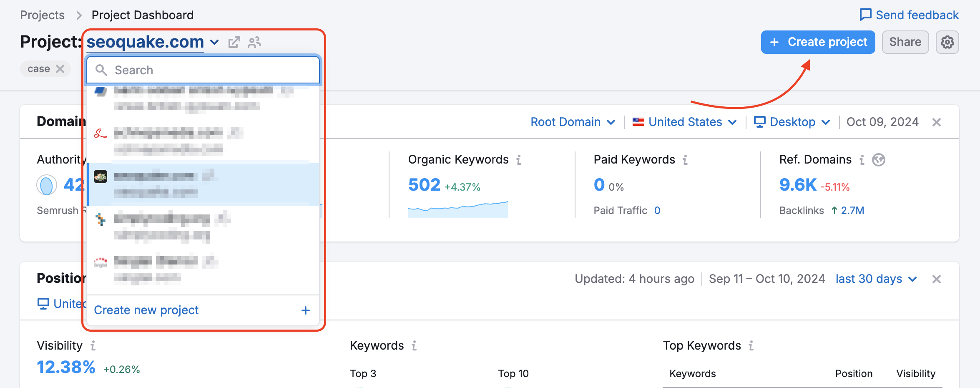Viewport: 980px width, 388px height.
Task: Click the Visibility column header in Top Keywords
Action: pos(916,374)
